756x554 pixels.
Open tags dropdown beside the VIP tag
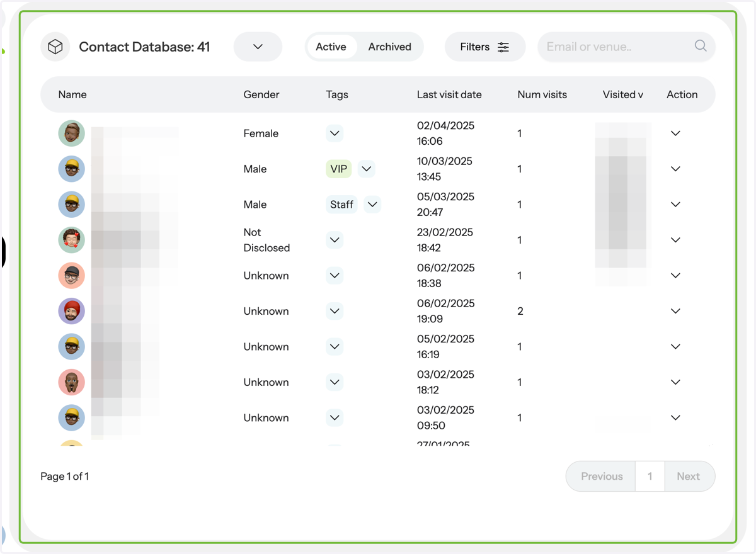[367, 169]
